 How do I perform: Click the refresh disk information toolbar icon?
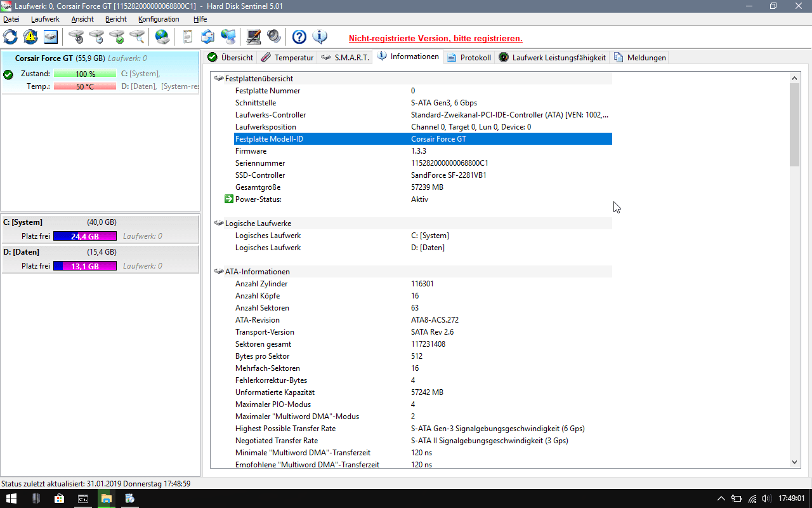[10, 37]
